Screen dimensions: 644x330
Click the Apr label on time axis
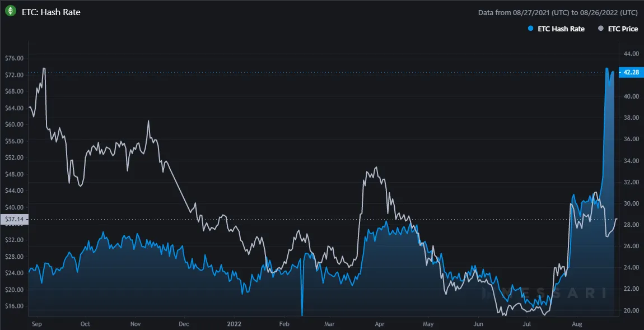(x=380, y=324)
